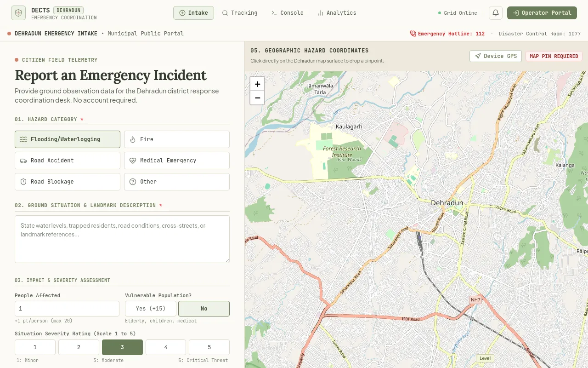Drop a pin on the Dehradun city label
588x368 pixels.
pos(447,203)
